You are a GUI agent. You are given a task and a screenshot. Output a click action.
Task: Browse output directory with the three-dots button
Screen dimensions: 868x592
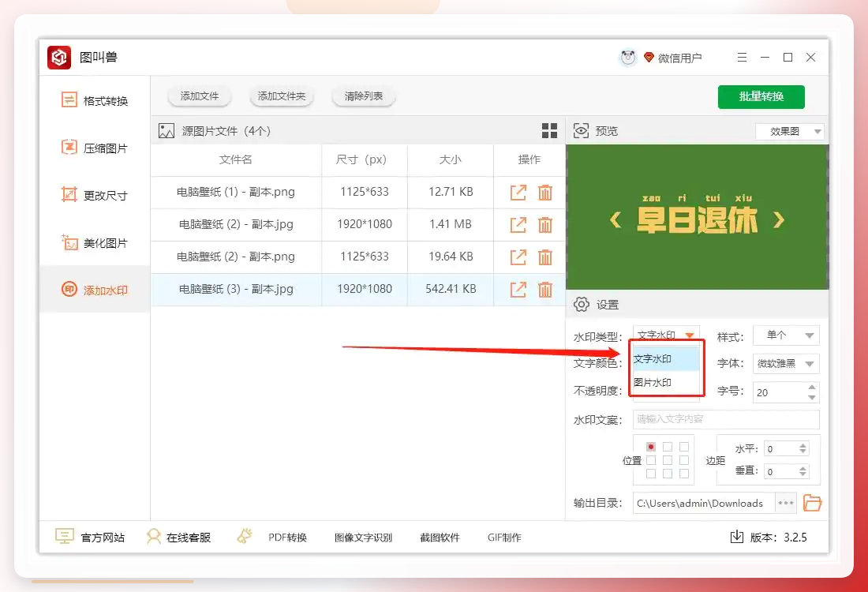click(x=785, y=503)
